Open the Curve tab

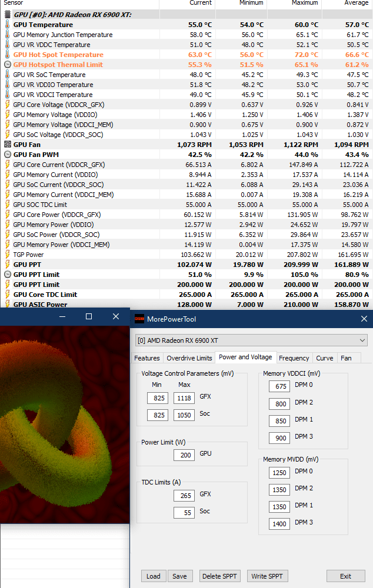tap(324, 358)
